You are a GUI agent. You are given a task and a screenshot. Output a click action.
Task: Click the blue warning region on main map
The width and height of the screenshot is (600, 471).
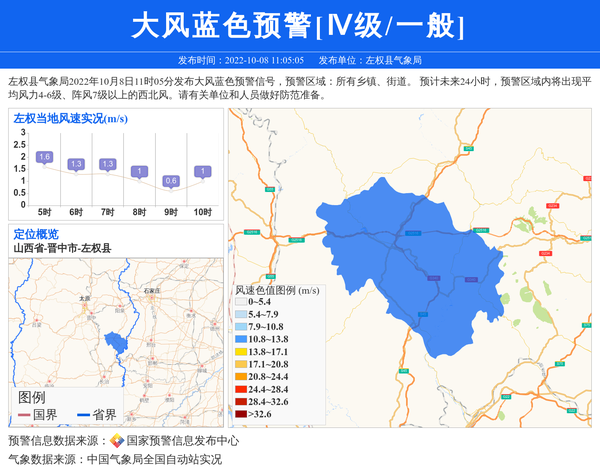410,260
